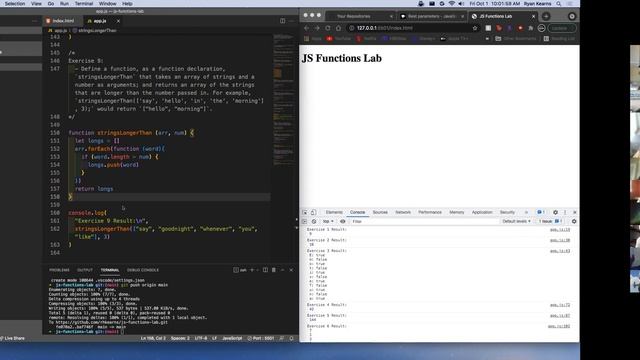This screenshot has height=360, width=640.
Task: Close the JS Functions Lab browser tab
Action: 533,16
